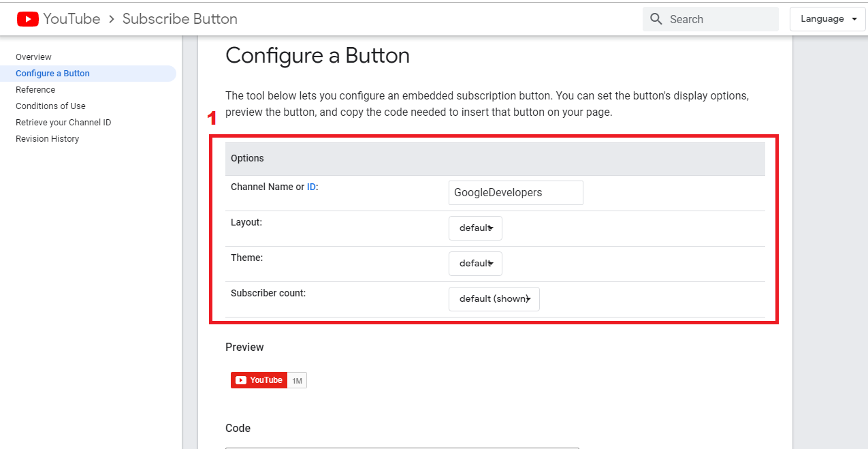Click the GoogleDevelopers channel name field

coord(516,193)
